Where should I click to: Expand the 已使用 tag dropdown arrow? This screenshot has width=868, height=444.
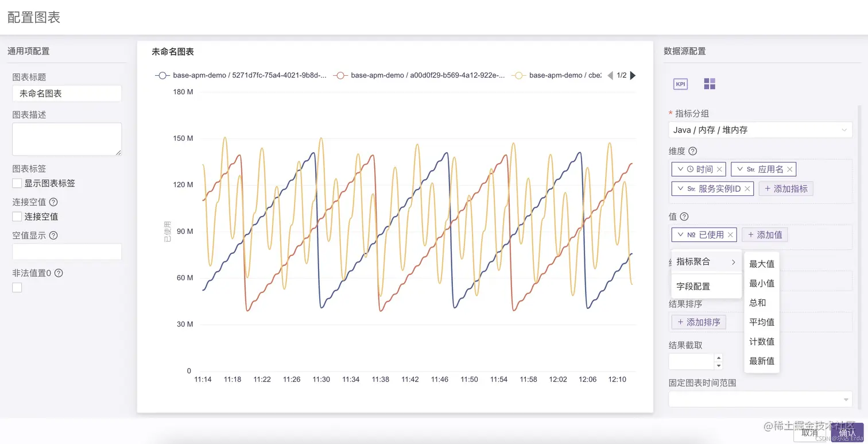(x=680, y=234)
